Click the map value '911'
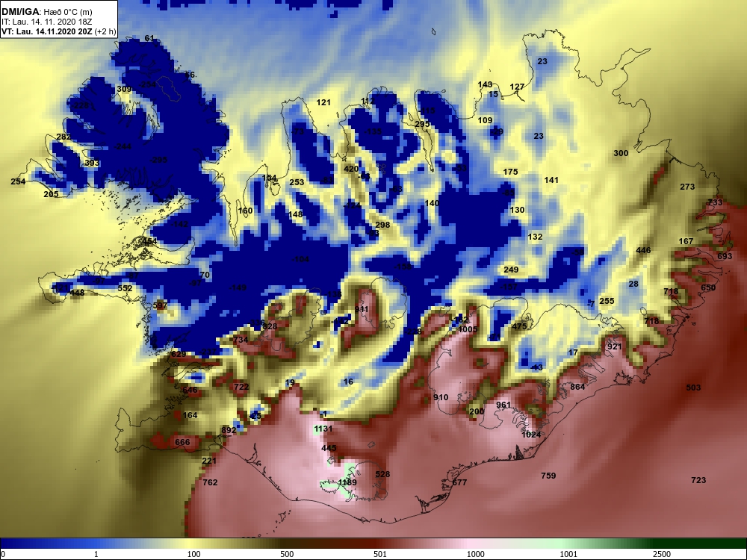The width and height of the screenshot is (747, 560). point(362,310)
